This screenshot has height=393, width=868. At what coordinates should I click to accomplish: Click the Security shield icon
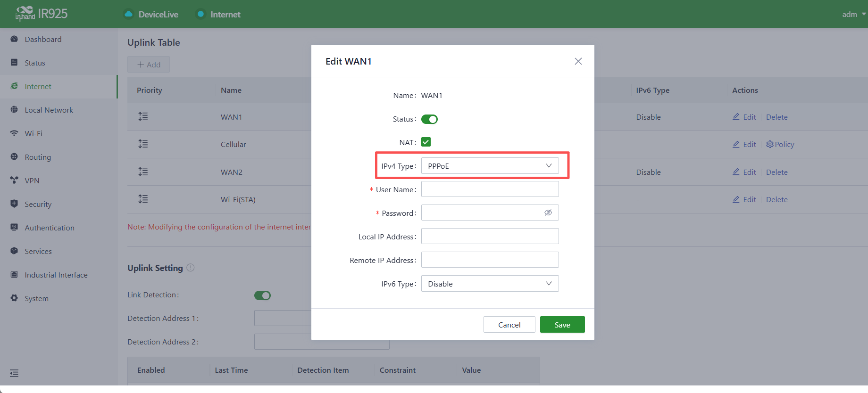(x=14, y=204)
